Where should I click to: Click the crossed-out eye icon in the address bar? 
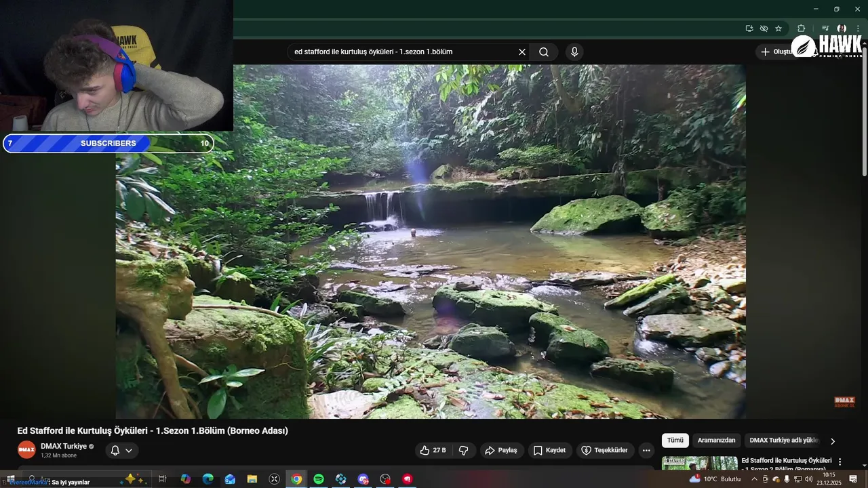(x=764, y=28)
